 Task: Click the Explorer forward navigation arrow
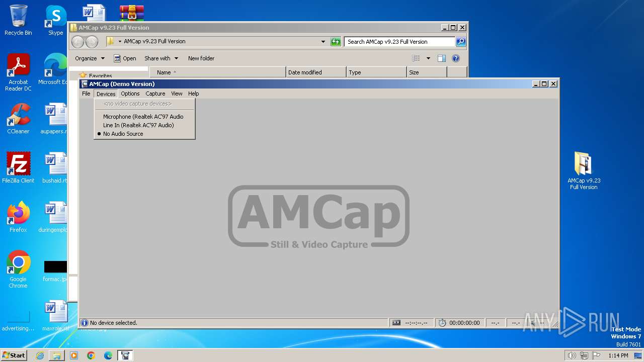92,42
